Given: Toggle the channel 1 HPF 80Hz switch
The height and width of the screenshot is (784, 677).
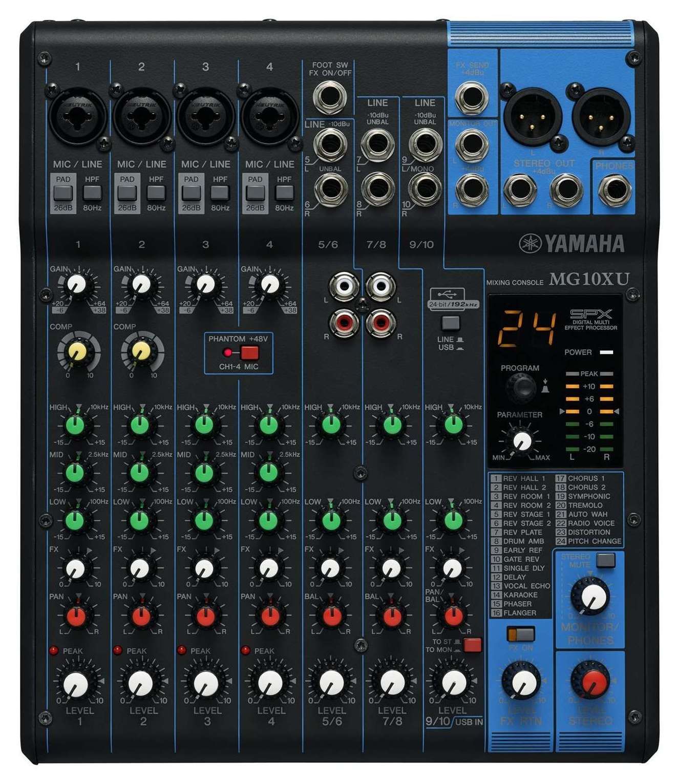Looking at the screenshot, I should [92, 193].
